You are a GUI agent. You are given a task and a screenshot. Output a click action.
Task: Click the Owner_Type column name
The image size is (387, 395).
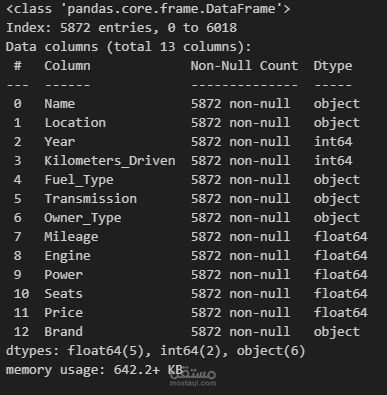83,218
